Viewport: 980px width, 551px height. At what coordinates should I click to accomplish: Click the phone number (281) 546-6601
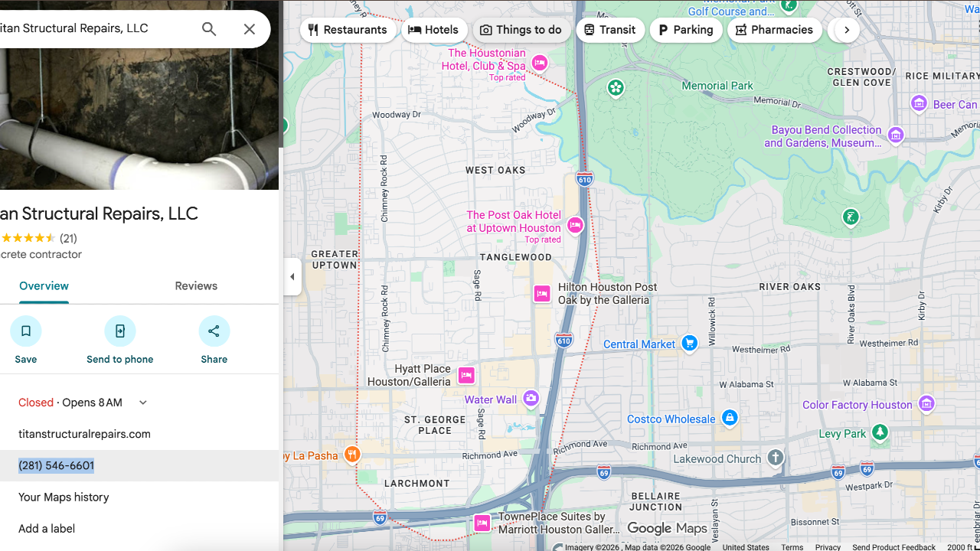tap(57, 465)
